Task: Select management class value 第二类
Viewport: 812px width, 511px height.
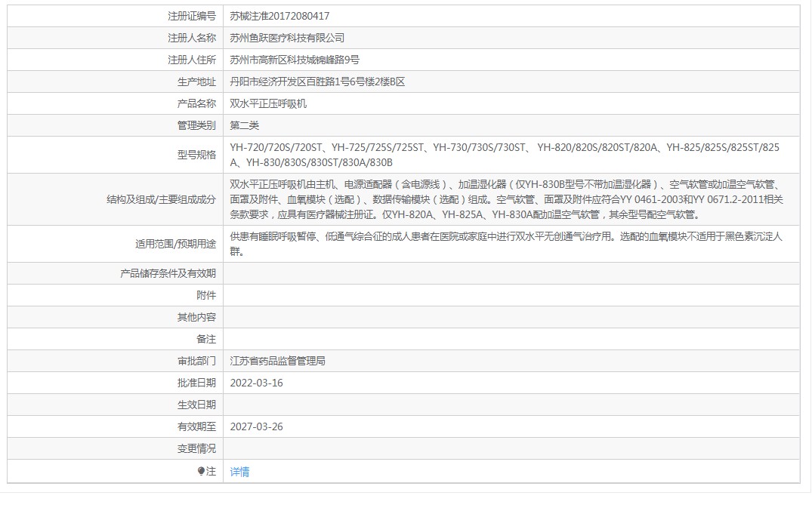Action: pos(245,125)
